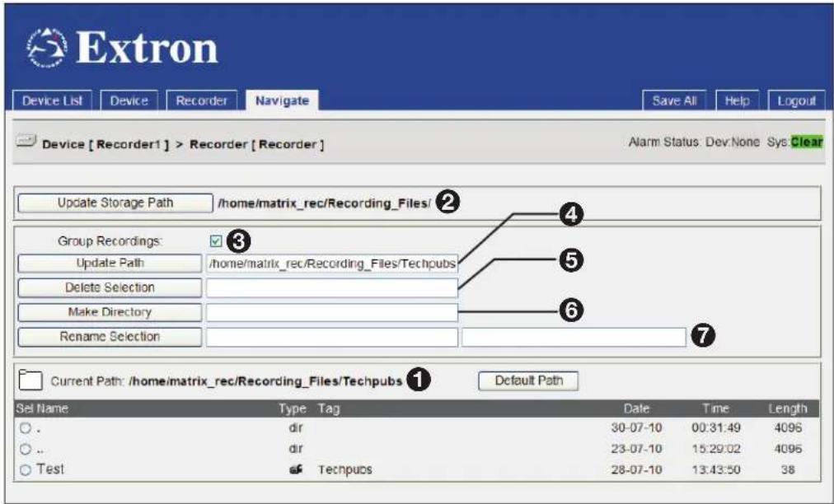Image resolution: width=834 pixels, height=504 pixels.
Task: Click the Delete Selection button
Action: coord(110,287)
